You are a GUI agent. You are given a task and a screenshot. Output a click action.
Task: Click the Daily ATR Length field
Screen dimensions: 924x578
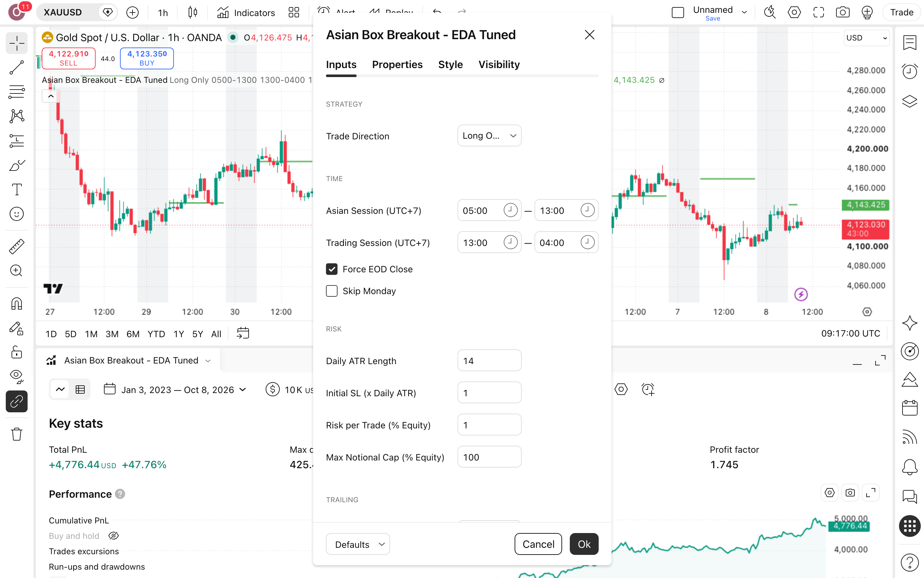pyautogui.click(x=489, y=361)
